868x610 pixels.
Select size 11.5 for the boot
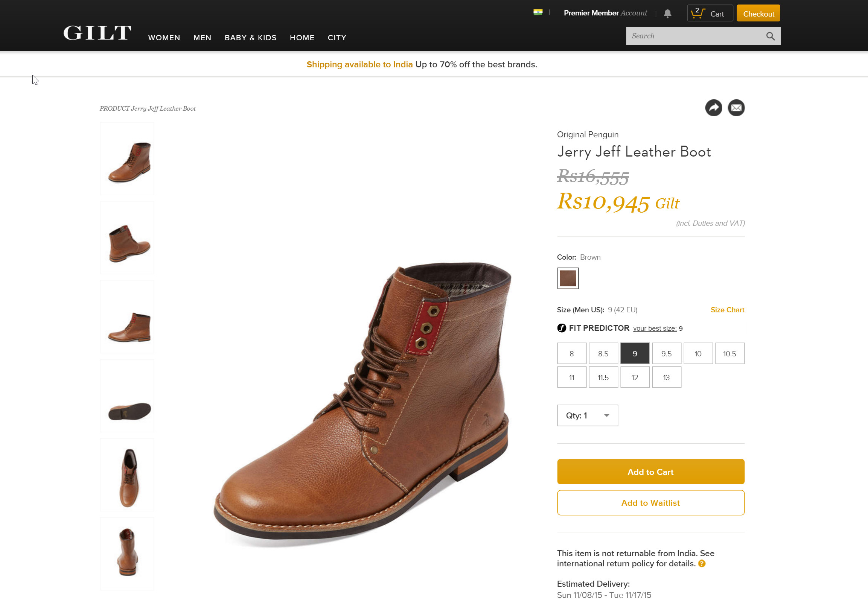point(603,377)
